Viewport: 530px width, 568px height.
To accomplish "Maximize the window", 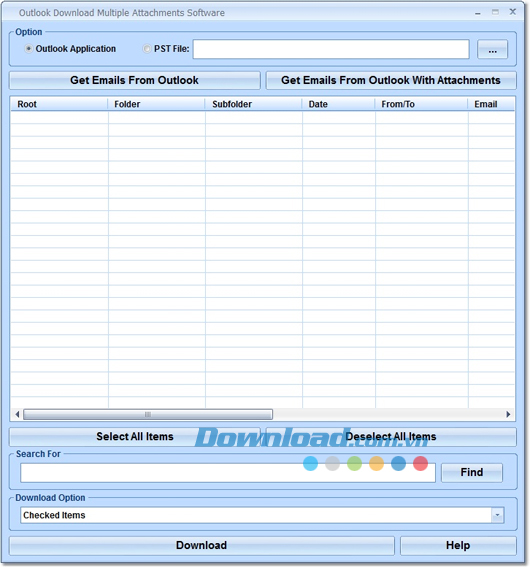I will [x=495, y=12].
